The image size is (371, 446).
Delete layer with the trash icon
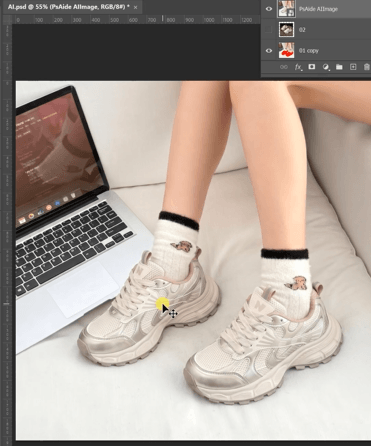click(x=367, y=67)
